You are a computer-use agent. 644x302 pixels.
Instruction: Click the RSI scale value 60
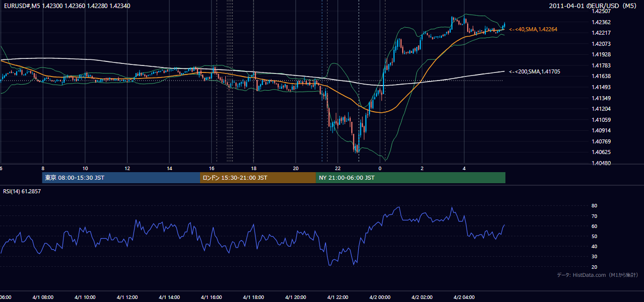click(594, 226)
